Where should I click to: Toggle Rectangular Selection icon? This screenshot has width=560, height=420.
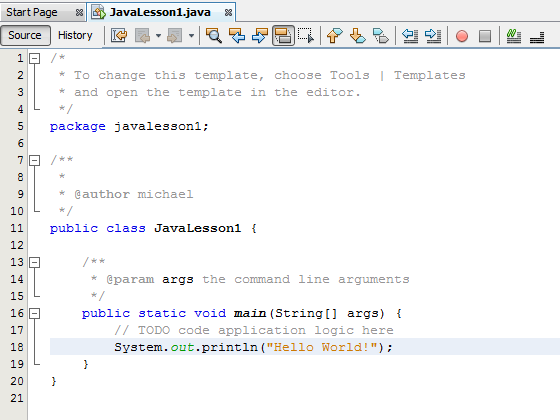pyautogui.click(x=306, y=36)
